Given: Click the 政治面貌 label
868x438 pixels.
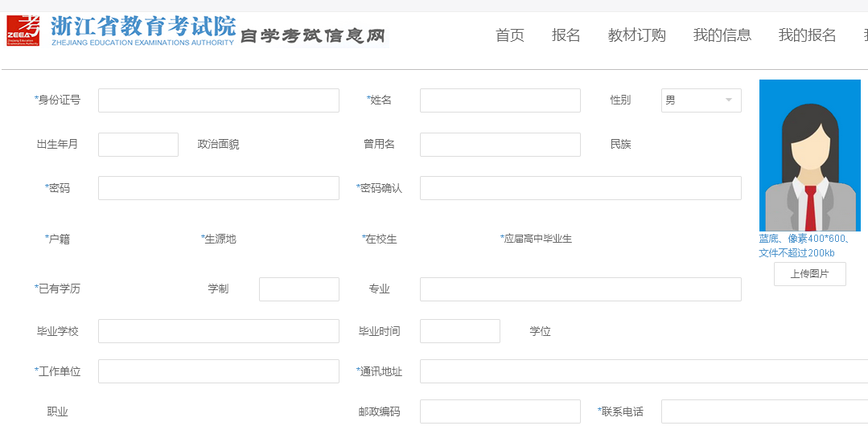Looking at the screenshot, I should pyautogui.click(x=219, y=145).
